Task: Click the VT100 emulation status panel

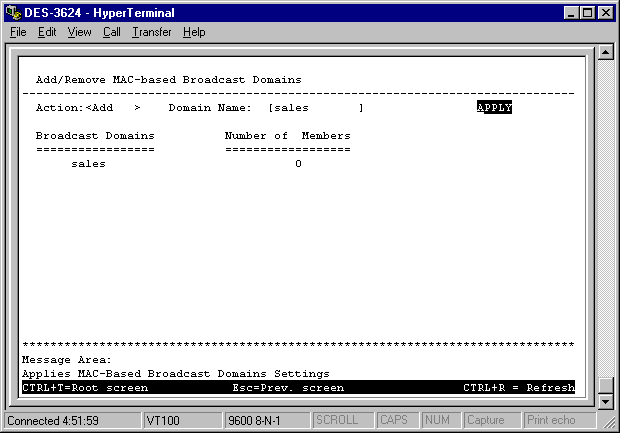Action: point(181,420)
